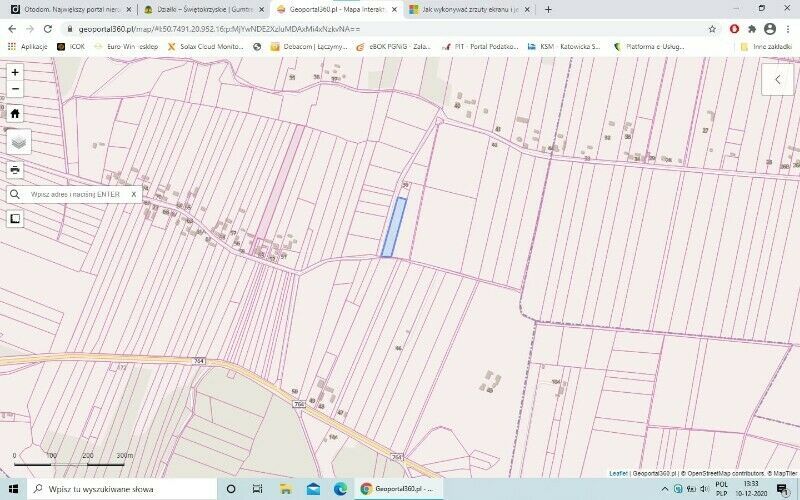Open 'Inne zakładki' bookmarks folder

click(765, 46)
